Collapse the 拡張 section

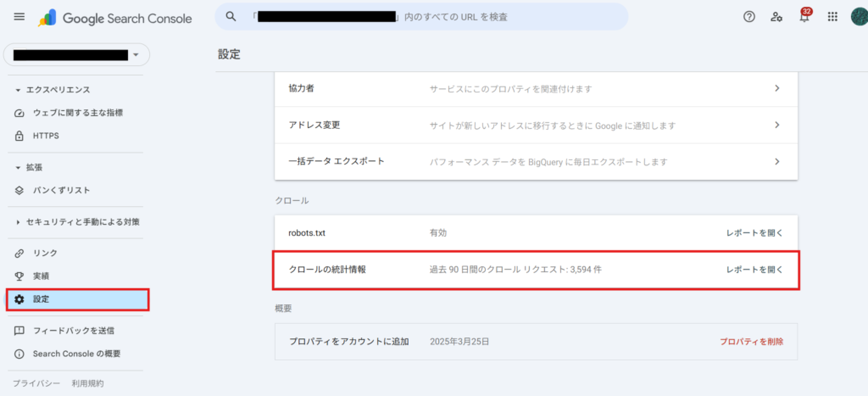(29, 167)
